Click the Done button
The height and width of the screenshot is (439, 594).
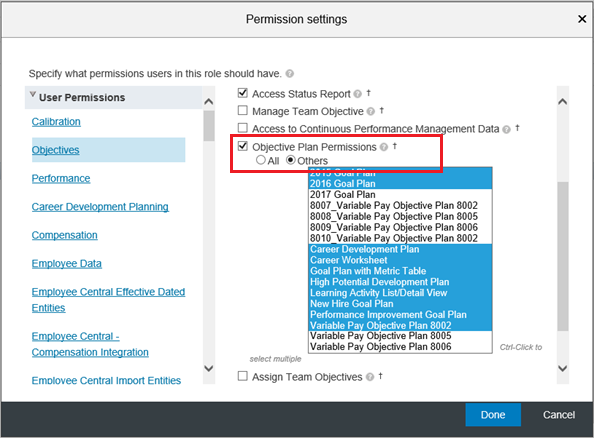pyautogui.click(x=493, y=415)
